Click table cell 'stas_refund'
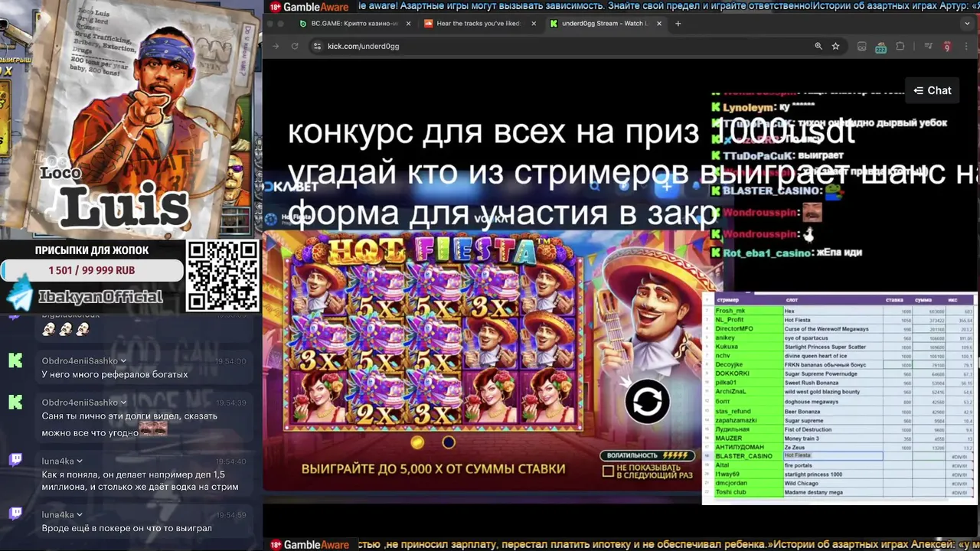 click(747, 411)
